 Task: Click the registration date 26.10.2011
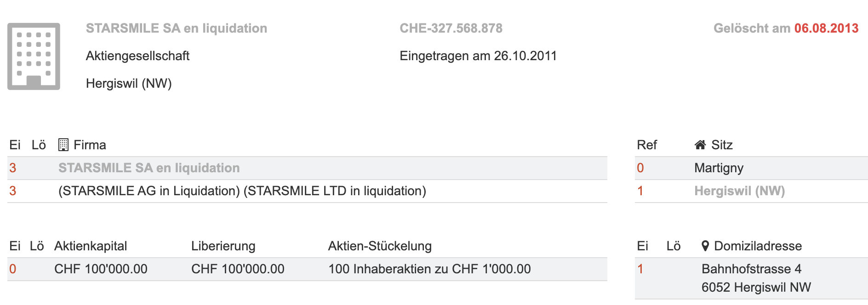(x=525, y=56)
